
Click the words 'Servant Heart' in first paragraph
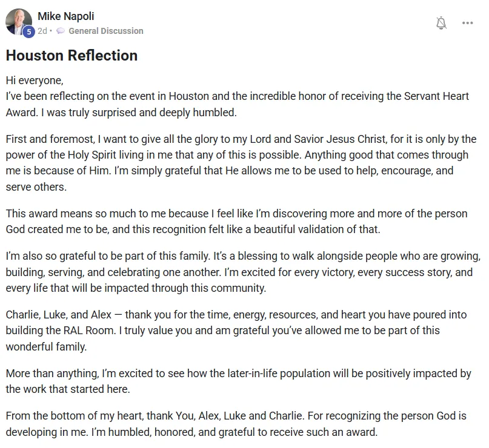[436, 96]
